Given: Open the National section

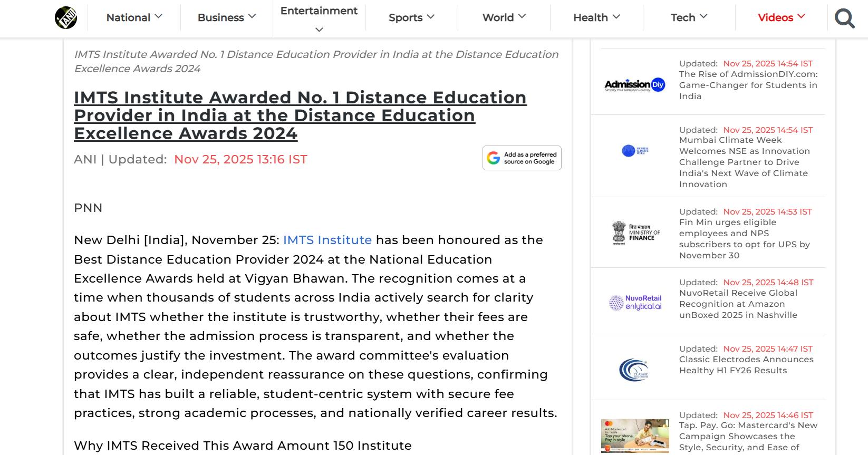Looking at the screenshot, I should tap(128, 17).
